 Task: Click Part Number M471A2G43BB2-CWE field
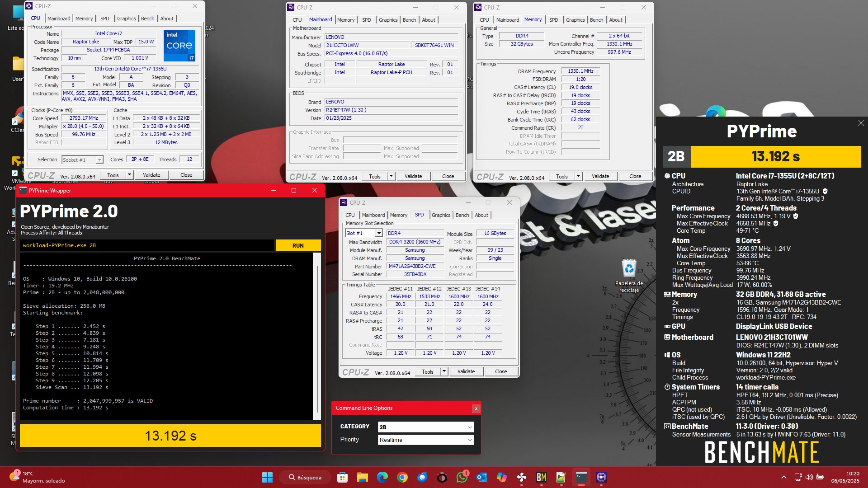(x=415, y=266)
